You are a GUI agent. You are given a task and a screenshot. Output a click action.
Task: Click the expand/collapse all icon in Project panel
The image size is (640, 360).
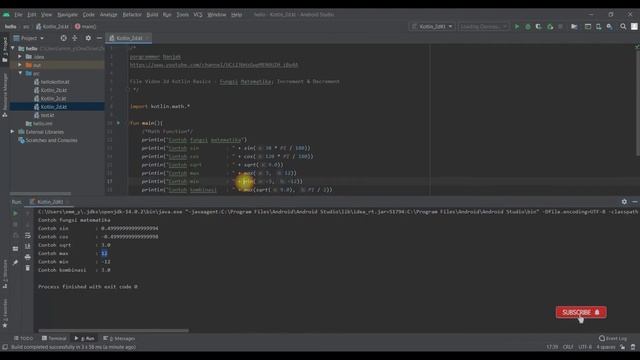click(75, 38)
